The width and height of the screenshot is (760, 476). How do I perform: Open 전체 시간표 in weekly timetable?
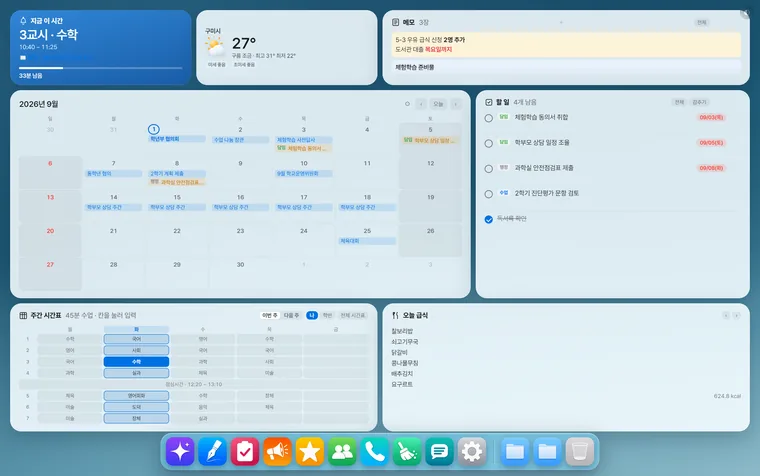[352, 316]
